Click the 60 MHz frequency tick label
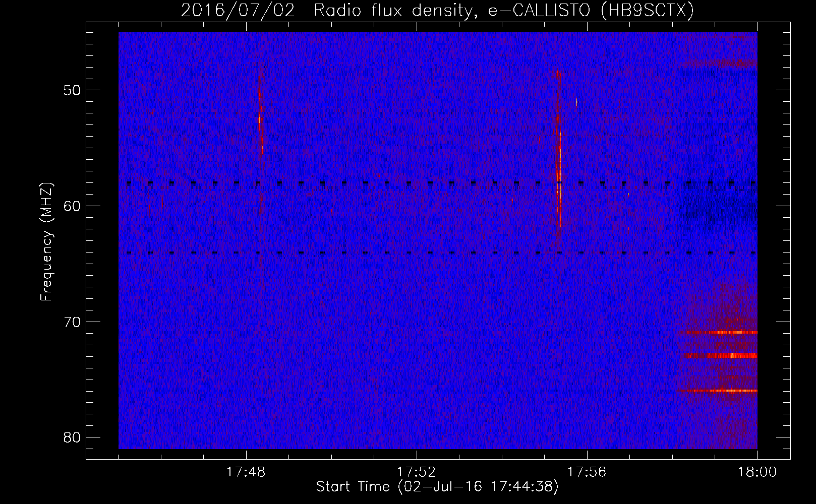This screenshot has width=816, height=504. click(72, 206)
